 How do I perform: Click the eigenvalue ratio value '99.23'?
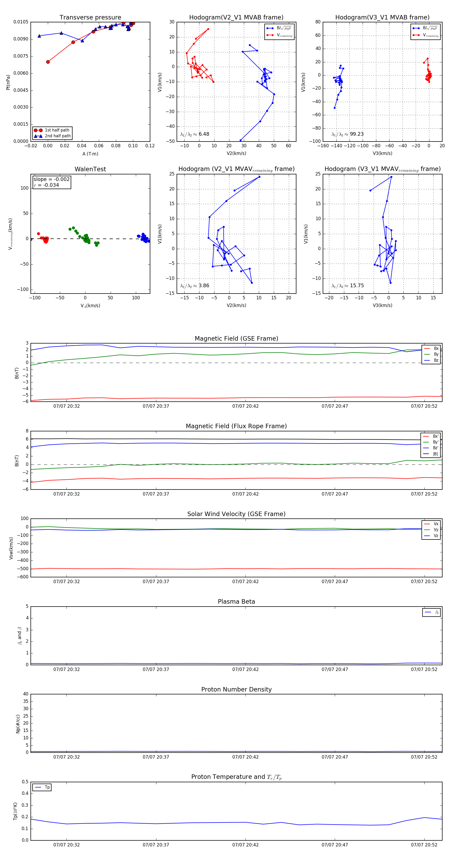[x=357, y=134]
